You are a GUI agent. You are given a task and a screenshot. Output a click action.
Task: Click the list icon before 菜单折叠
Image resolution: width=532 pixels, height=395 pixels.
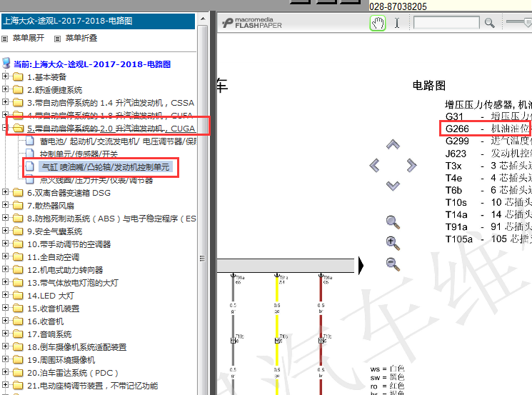58,39
